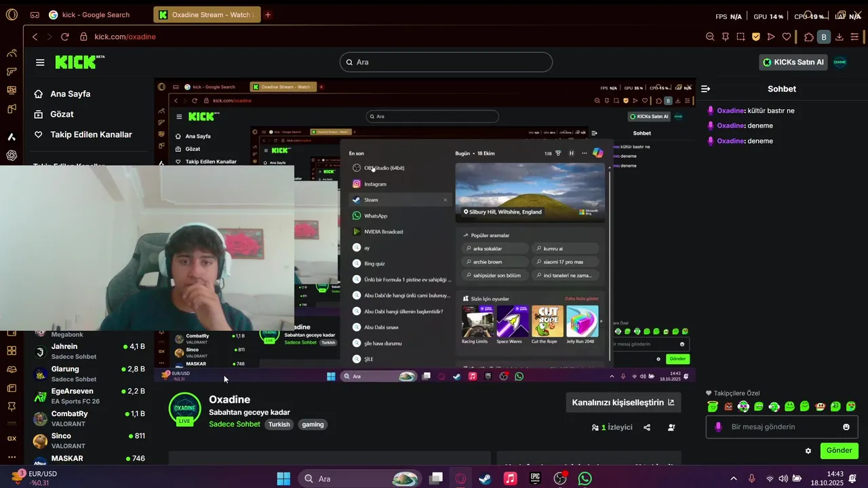Viewport: 868px width, 488px height.
Task: Click the KICKs Satın Al button
Action: pos(793,62)
